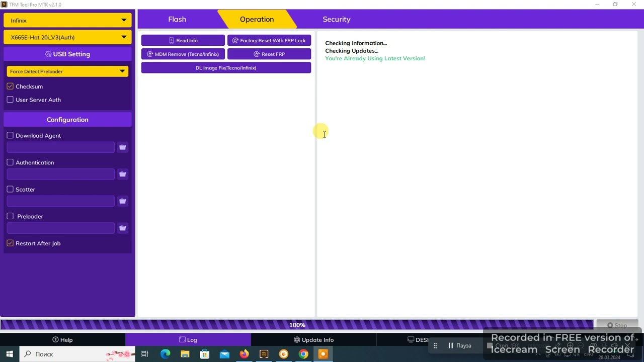Open the X665E-Hot 20i_V3(Auth) model dropdown

pyautogui.click(x=67, y=37)
